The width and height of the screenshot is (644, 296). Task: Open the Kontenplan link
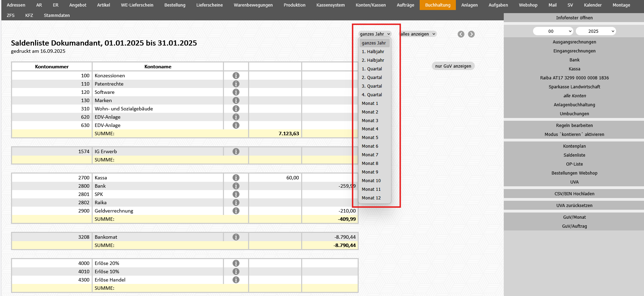(574, 146)
